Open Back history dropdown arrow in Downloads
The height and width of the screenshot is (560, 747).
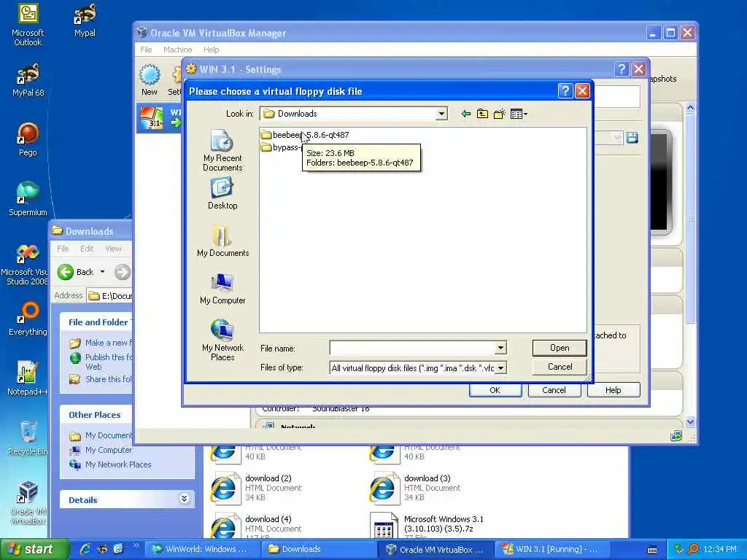coord(102,272)
